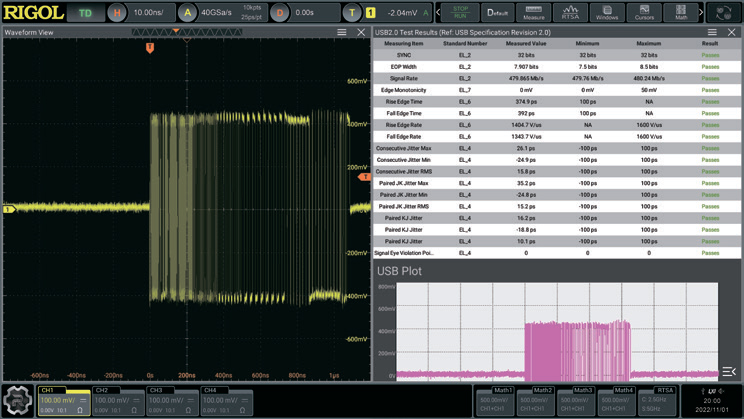
Task: Click the Measuring Item column header
Action: [x=404, y=44]
